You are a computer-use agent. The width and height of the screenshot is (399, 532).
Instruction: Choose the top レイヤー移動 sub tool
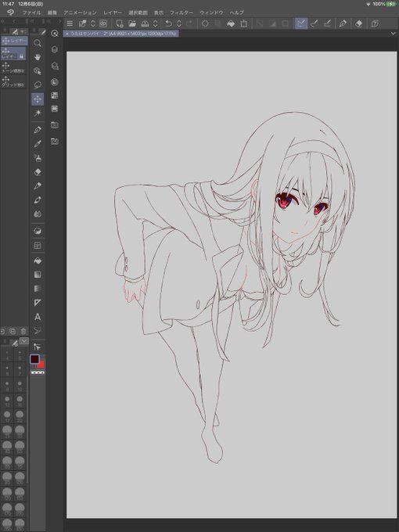14,41
